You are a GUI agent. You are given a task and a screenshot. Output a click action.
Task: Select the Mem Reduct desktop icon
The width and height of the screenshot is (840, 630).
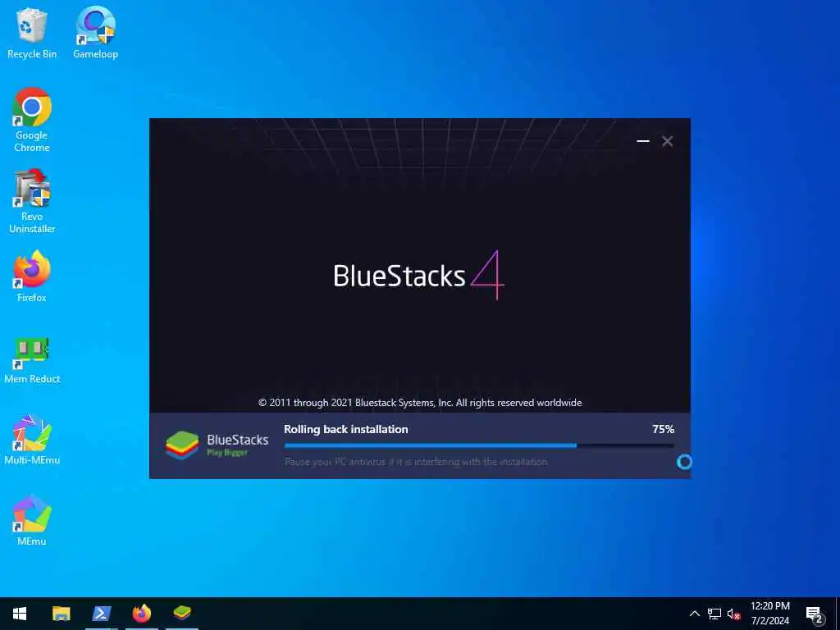coord(32,360)
